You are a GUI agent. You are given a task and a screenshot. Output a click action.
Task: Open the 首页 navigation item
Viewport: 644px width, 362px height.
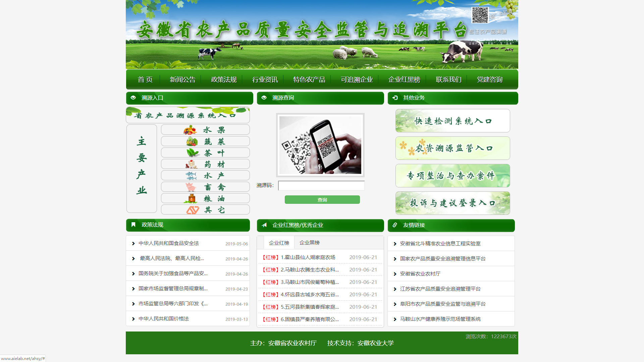click(x=145, y=79)
